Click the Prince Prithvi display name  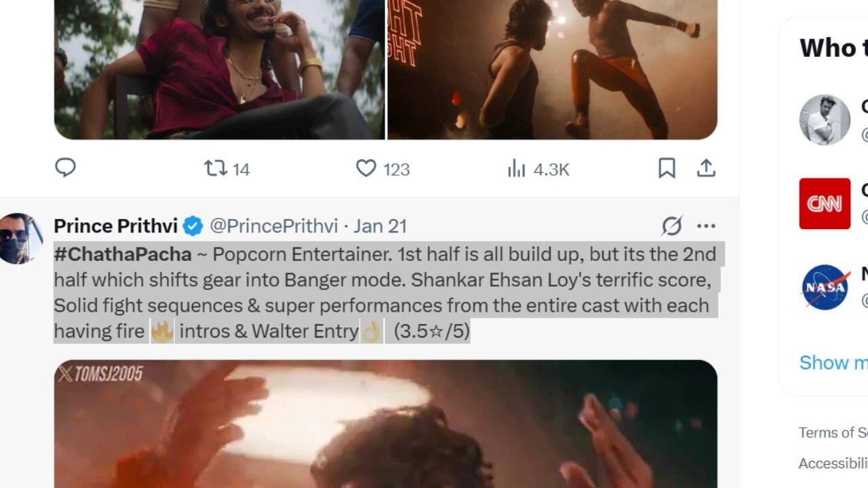[115, 226]
